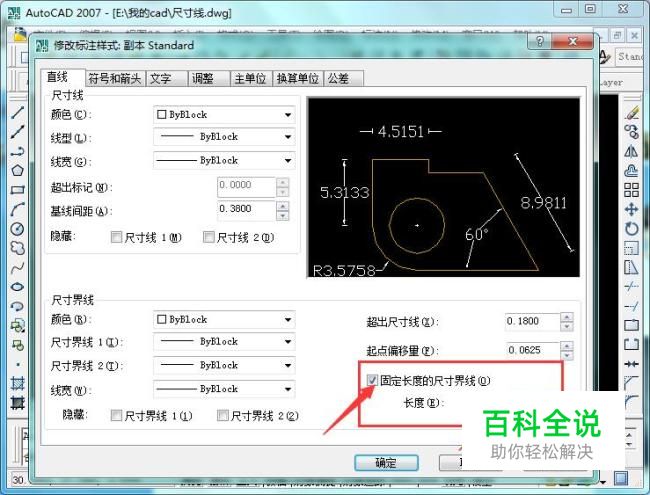Open 尺寸界线 颜色(R) dropdown
Viewport: 650px width, 495px height.
coord(224,320)
